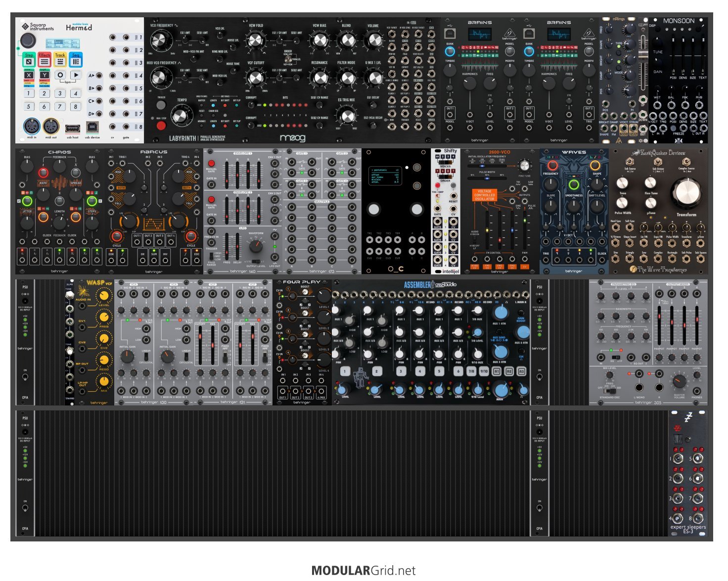Adjust the TEMPO knob on Labyrinth
Viewport: 728px width, 581px height.
tap(182, 116)
